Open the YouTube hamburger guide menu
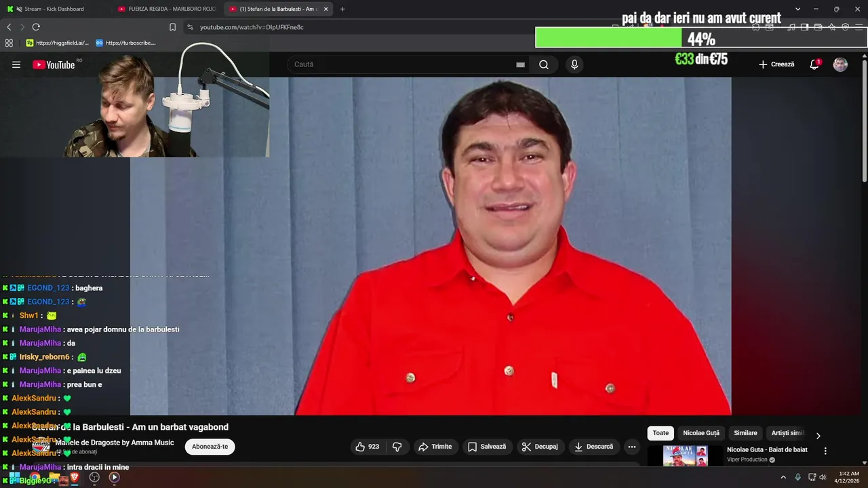 click(16, 64)
